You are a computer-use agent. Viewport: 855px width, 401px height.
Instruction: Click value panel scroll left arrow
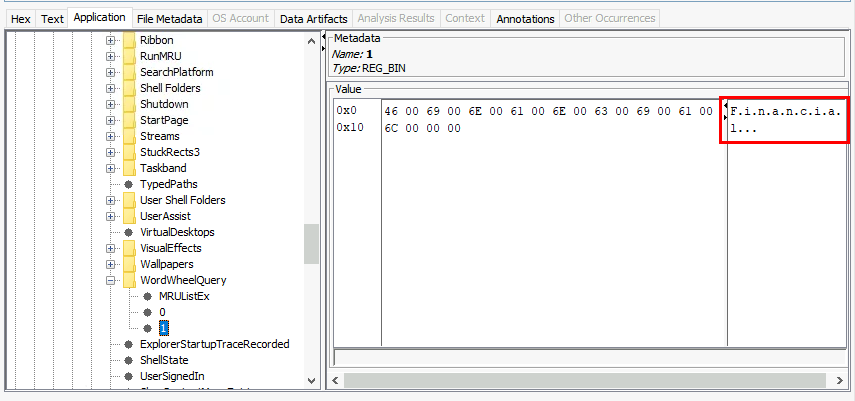[x=335, y=380]
